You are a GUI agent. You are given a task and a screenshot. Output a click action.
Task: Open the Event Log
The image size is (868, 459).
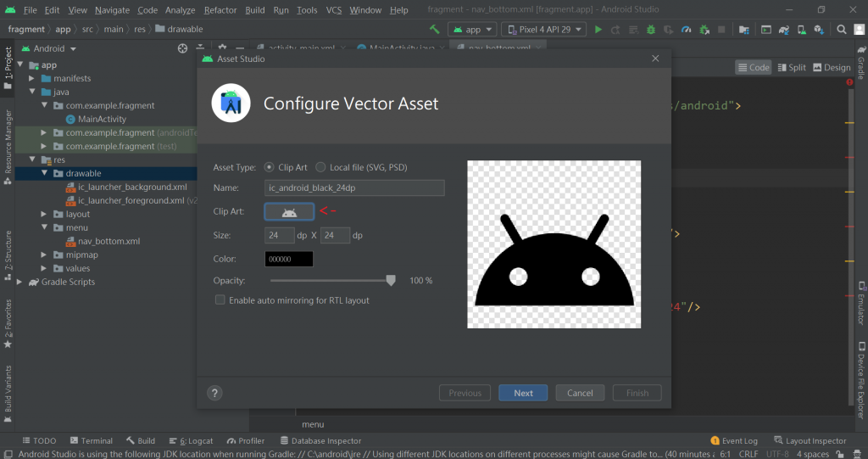[734, 440]
